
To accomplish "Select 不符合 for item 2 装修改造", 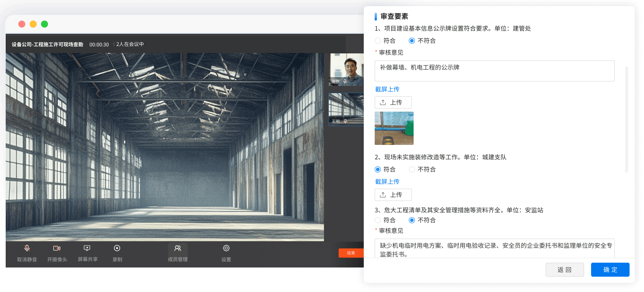I will [412, 169].
